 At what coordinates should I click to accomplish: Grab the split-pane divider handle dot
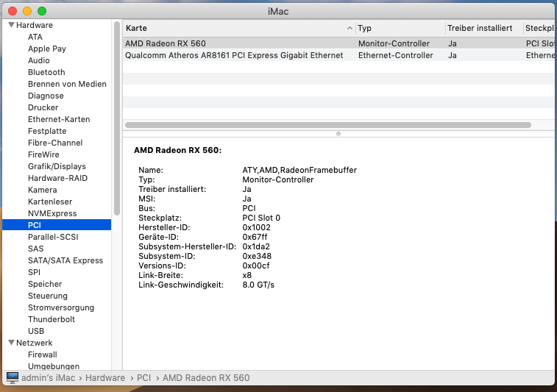click(338, 134)
